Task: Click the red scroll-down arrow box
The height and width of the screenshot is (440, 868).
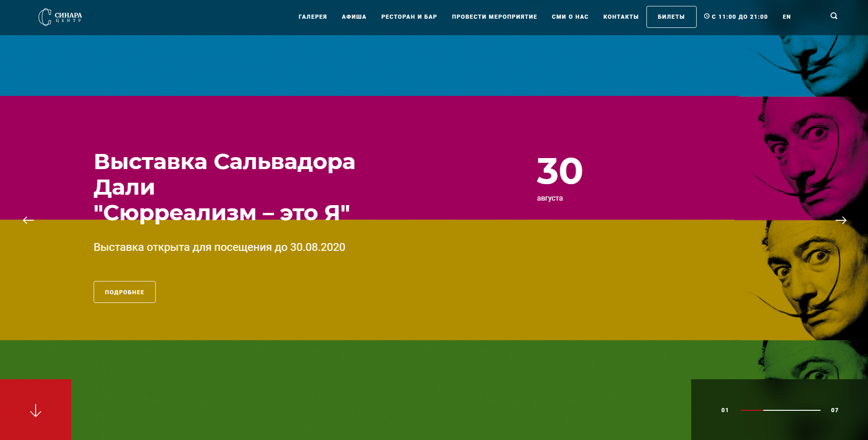Action: click(x=36, y=410)
